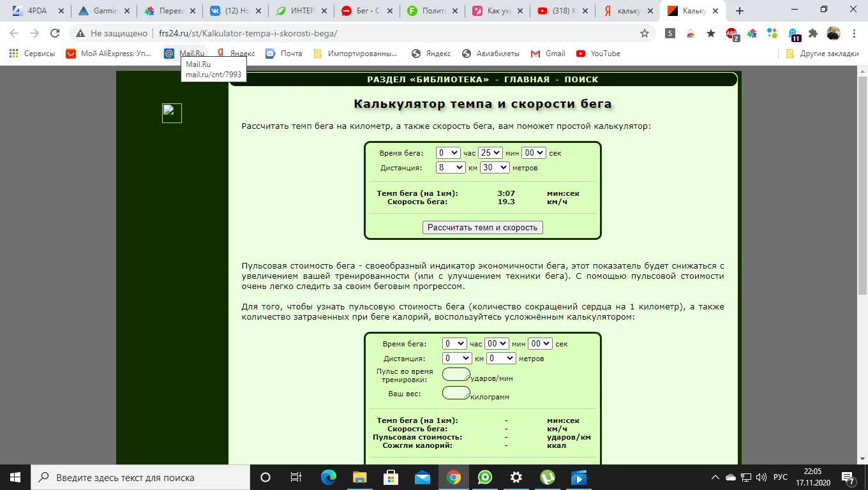Focus the address bar URL
Viewport: 868px width, 490px height.
pyautogui.click(x=248, y=34)
